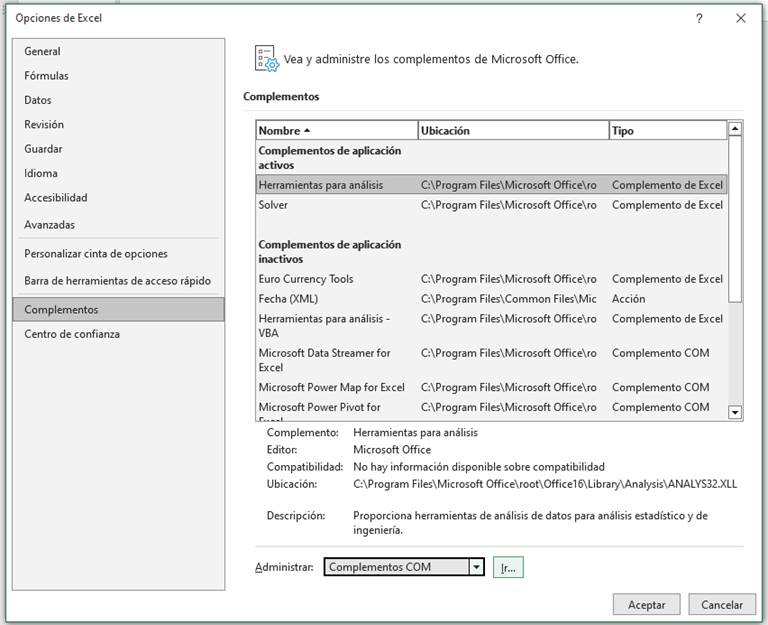The width and height of the screenshot is (768, 625).
Task: Click the Cancelar button
Action: tap(721, 605)
